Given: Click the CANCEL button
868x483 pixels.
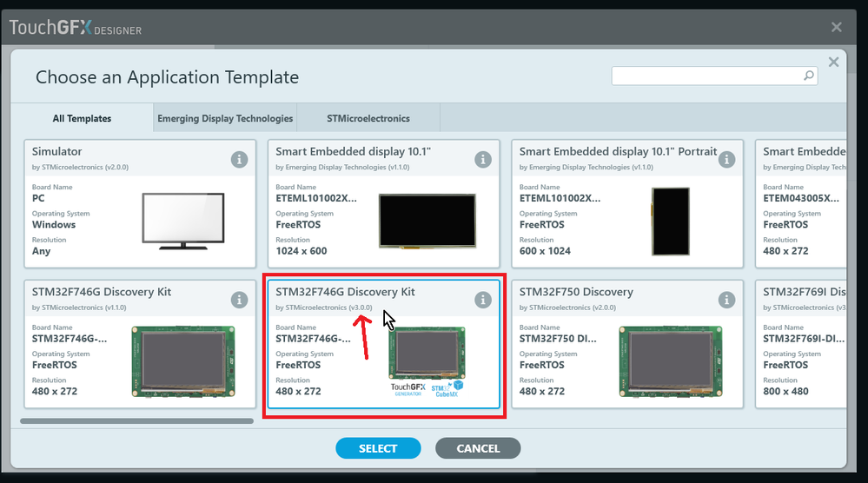Looking at the screenshot, I should pos(478,448).
